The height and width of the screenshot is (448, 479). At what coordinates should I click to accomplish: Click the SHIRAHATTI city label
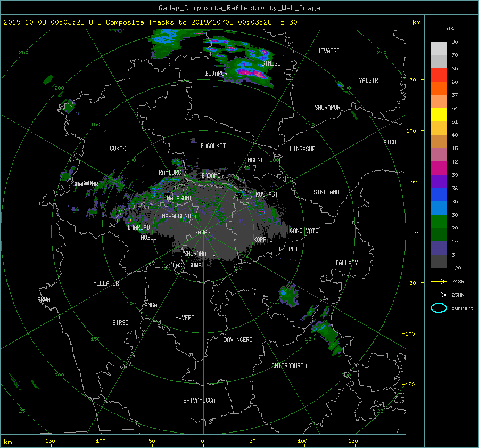(x=200, y=254)
